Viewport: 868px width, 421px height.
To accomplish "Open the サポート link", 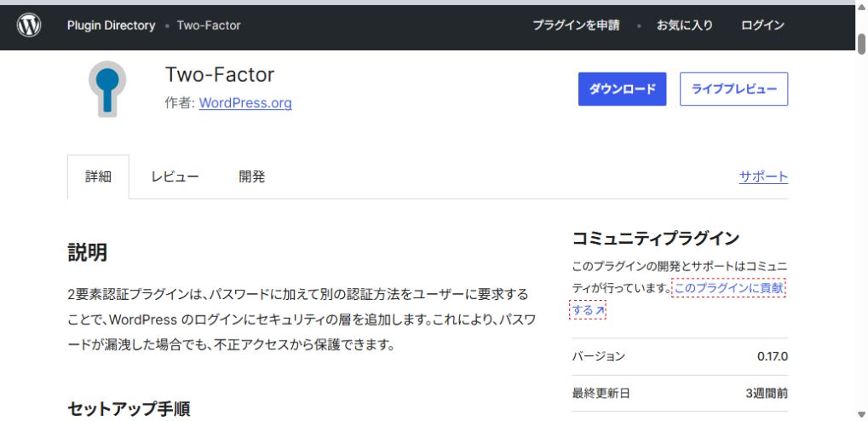I will tap(763, 176).
